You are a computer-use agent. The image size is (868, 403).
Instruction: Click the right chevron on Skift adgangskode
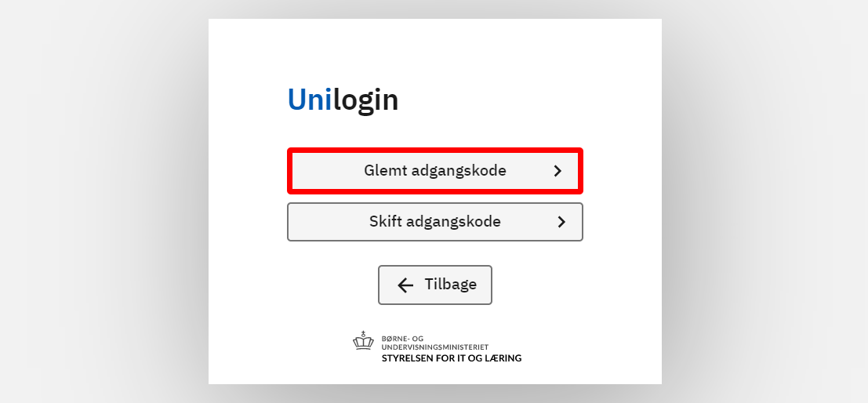point(561,222)
